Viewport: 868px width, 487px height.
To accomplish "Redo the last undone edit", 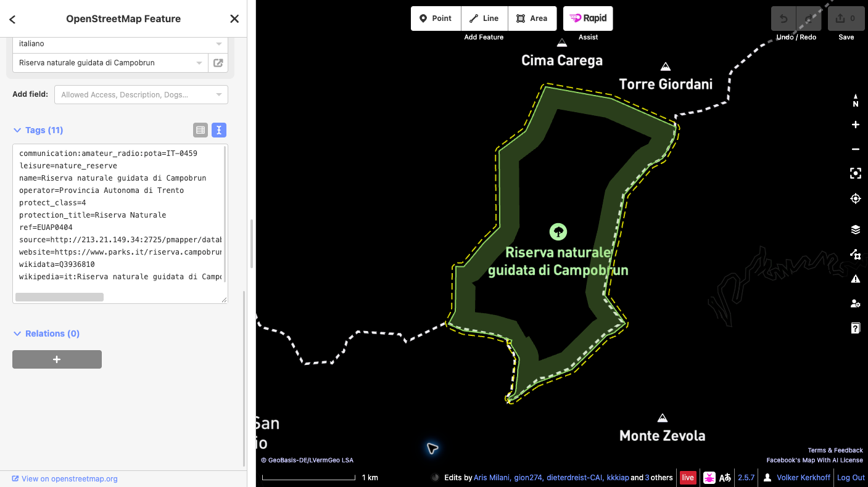I will point(809,18).
